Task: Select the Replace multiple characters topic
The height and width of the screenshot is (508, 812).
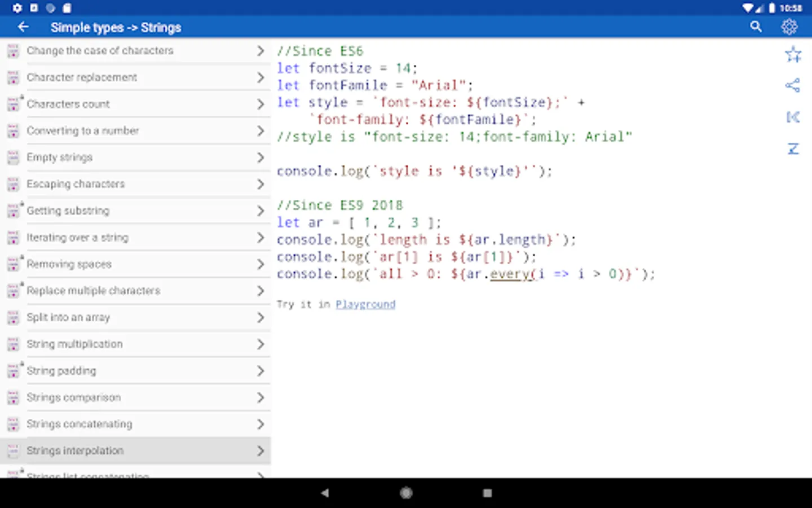Action: coord(135,291)
